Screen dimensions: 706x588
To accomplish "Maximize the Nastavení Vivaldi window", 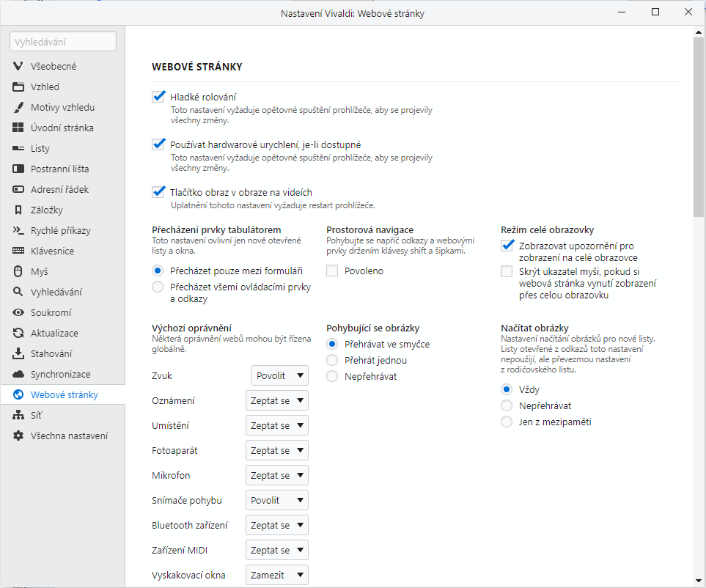I will pos(655,12).
